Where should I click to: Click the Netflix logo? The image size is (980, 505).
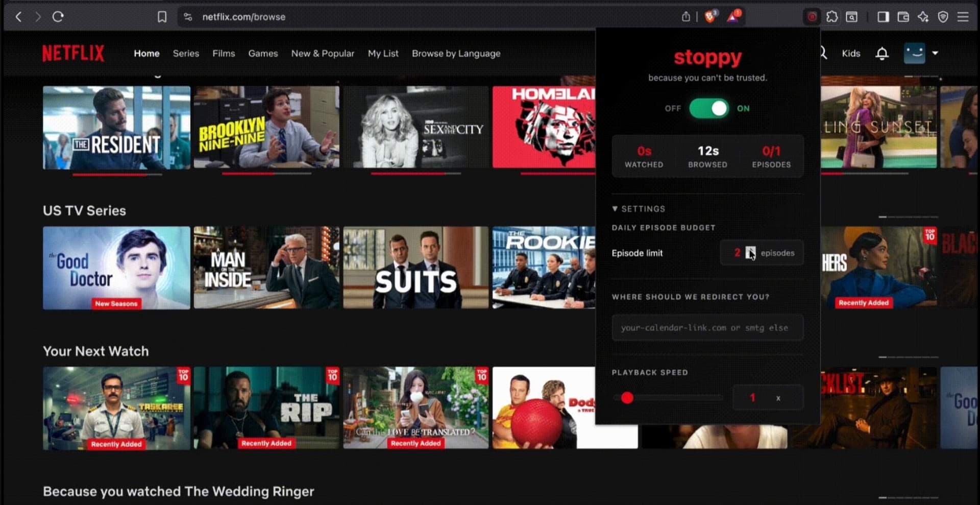pos(73,53)
